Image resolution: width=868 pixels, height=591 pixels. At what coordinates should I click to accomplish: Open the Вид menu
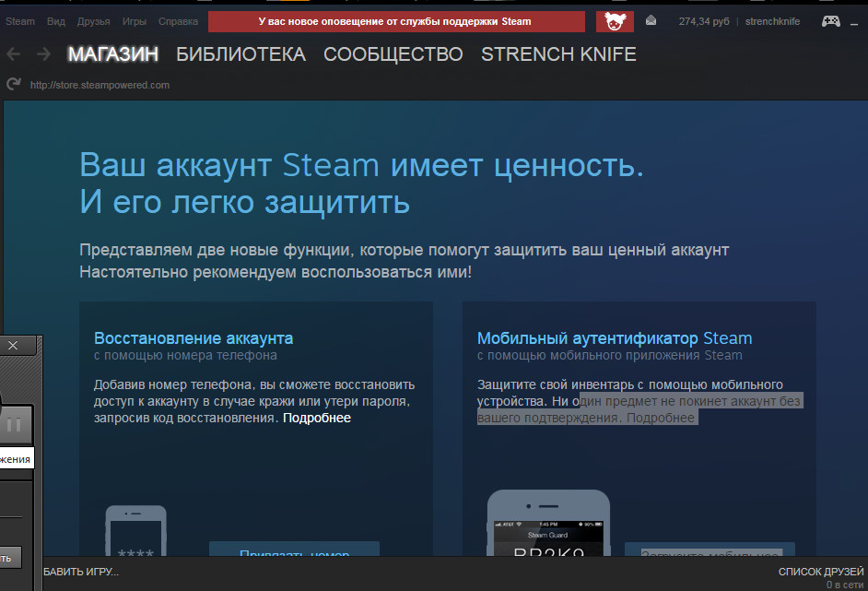click(56, 21)
